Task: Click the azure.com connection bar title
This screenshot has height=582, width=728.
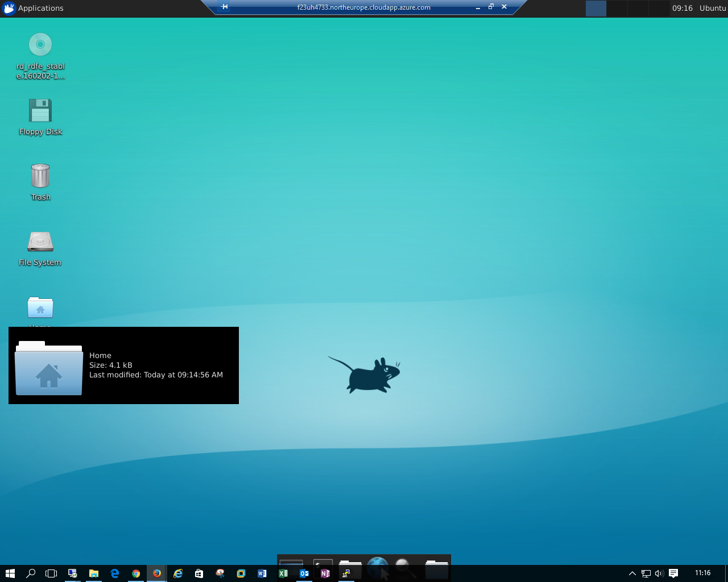Action: point(363,7)
